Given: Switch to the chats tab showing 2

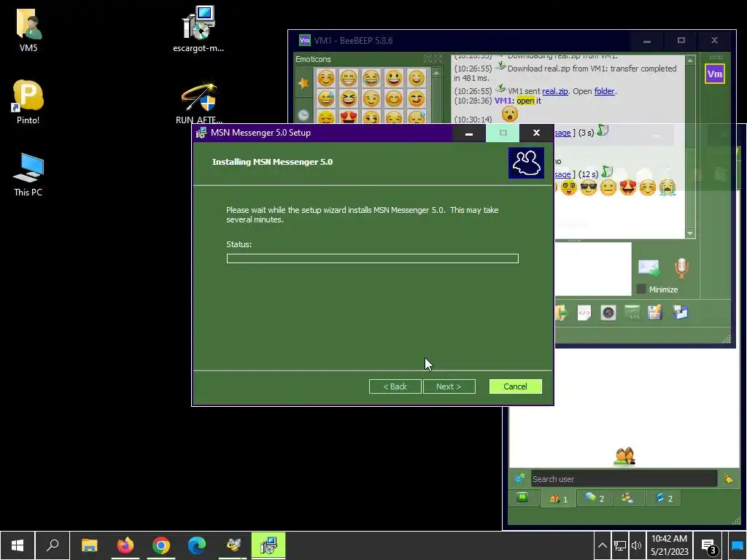Looking at the screenshot, I should [595, 498].
